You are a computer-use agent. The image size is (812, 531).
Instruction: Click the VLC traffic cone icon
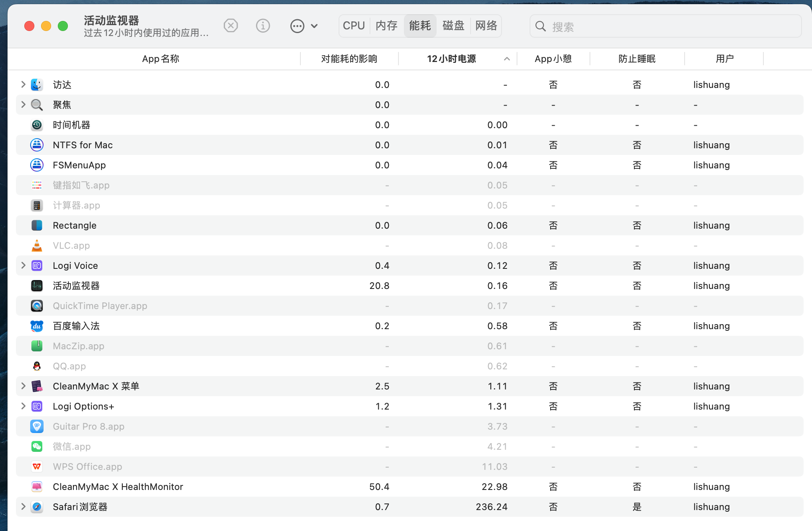tap(37, 245)
